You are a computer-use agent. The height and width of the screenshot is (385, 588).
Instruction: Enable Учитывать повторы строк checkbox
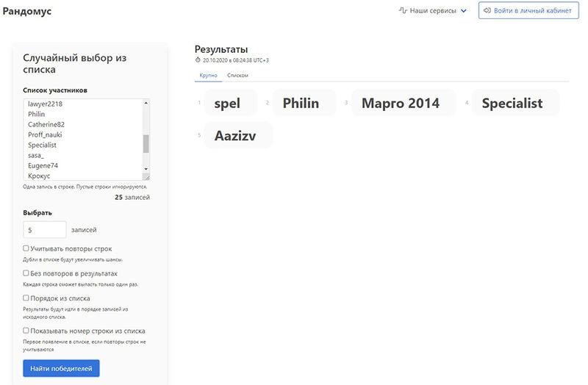click(x=26, y=248)
